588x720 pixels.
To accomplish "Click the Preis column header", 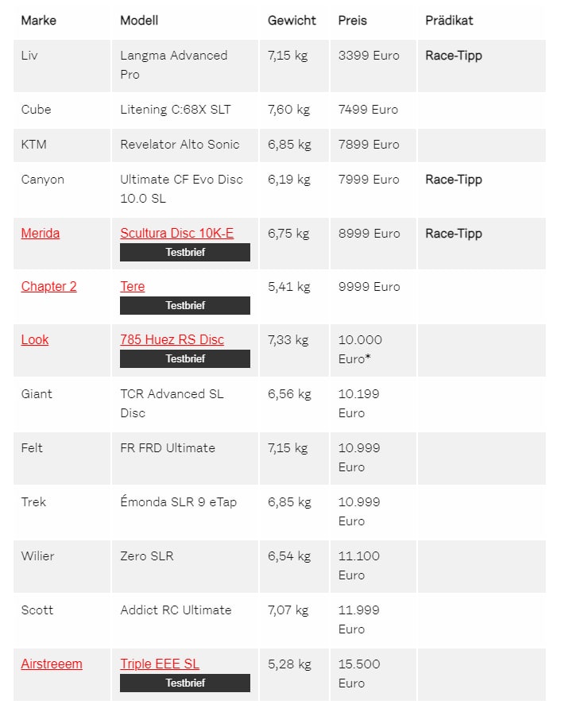I will click(353, 20).
